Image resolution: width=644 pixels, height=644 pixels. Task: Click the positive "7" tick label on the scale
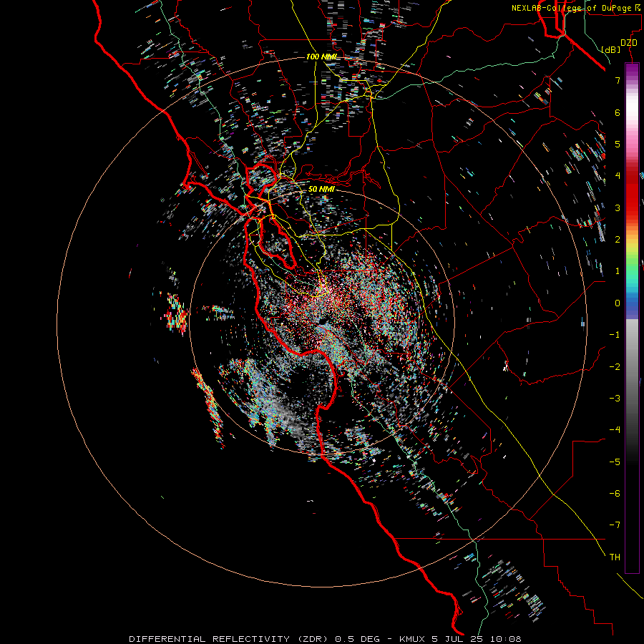click(x=618, y=80)
